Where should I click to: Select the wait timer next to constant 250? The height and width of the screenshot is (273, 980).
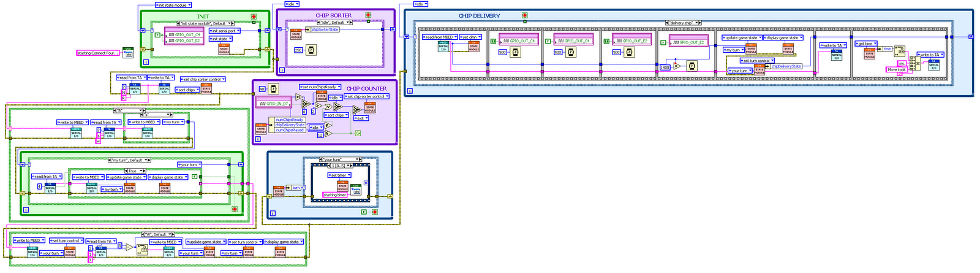(x=311, y=50)
